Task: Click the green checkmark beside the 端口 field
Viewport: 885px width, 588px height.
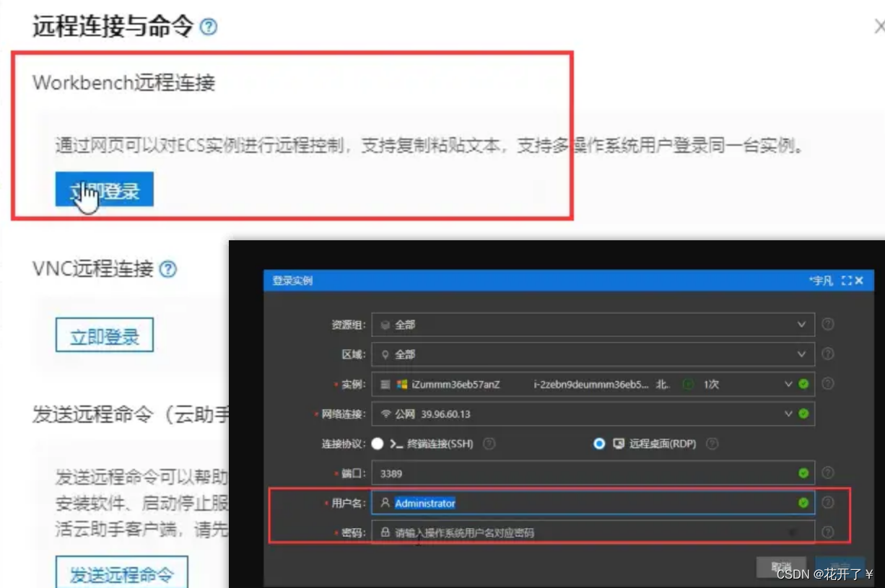Action: pyautogui.click(x=803, y=473)
